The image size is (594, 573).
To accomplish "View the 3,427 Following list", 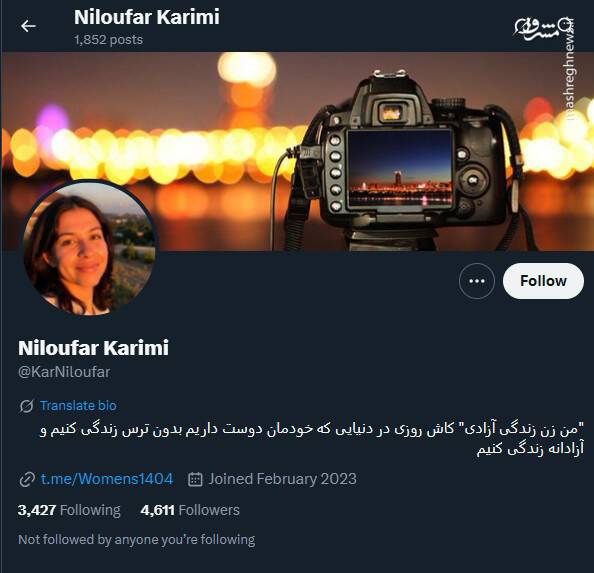I will click(x=69, y=510).
